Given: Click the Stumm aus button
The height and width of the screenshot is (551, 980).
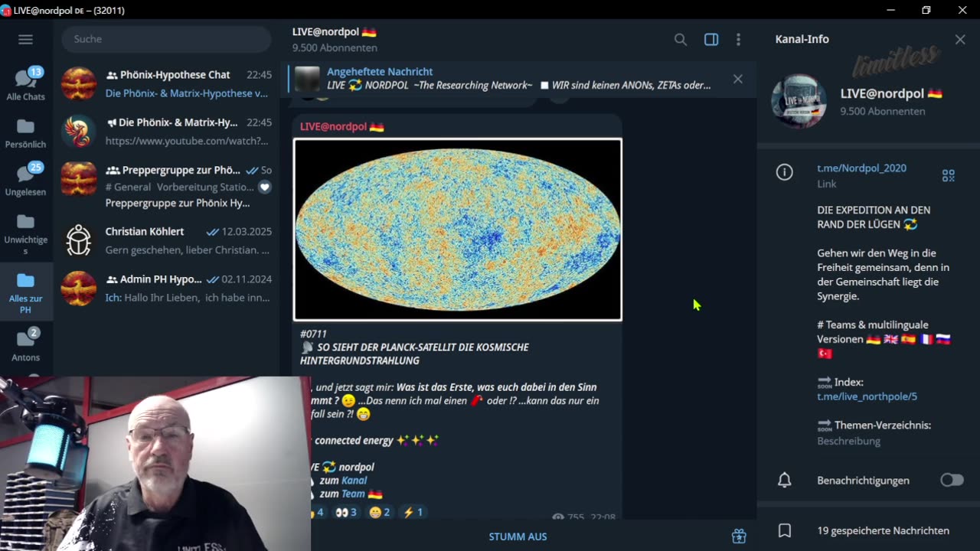Looking at the screenshot, I should [518, 536].
